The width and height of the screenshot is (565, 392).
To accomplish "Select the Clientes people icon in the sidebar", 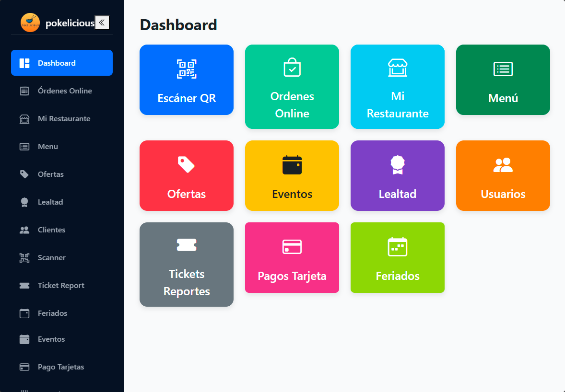I will coord(24,230).
